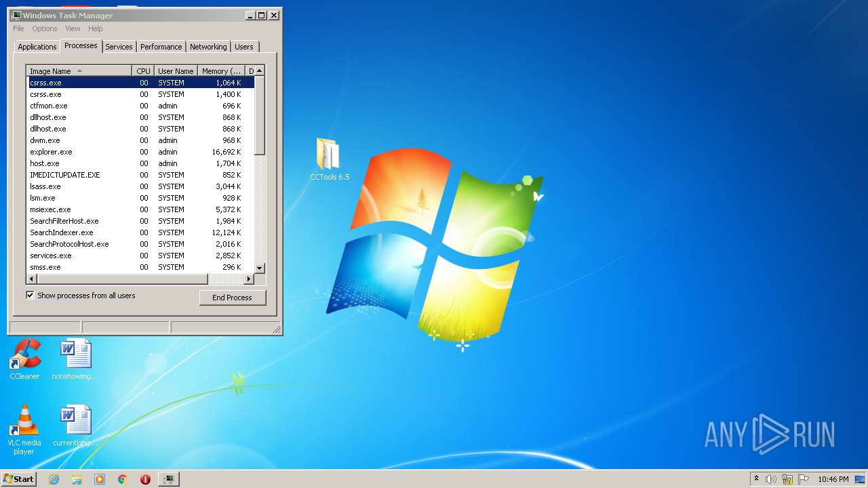Viewport: 868px width, 488px height.
Task: Select the SearchProtocolHost.exe process
Action: click(141, 244)
